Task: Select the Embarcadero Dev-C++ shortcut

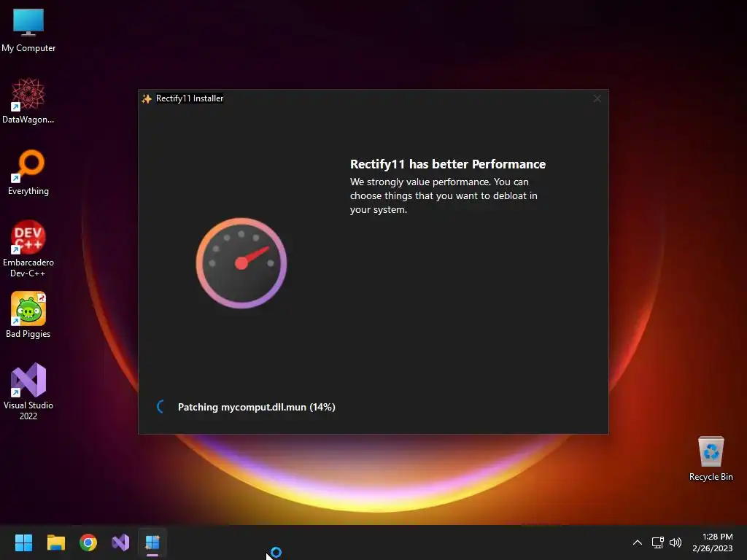Action: click(28, 249)
